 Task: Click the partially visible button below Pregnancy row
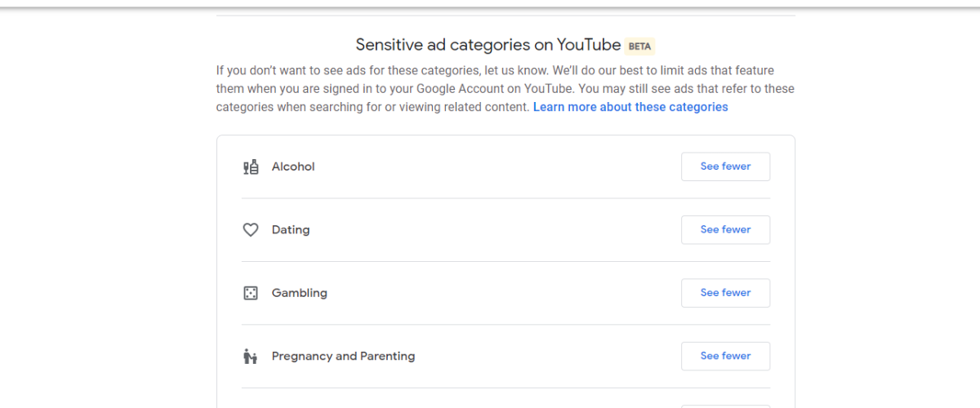coord(725,406)
